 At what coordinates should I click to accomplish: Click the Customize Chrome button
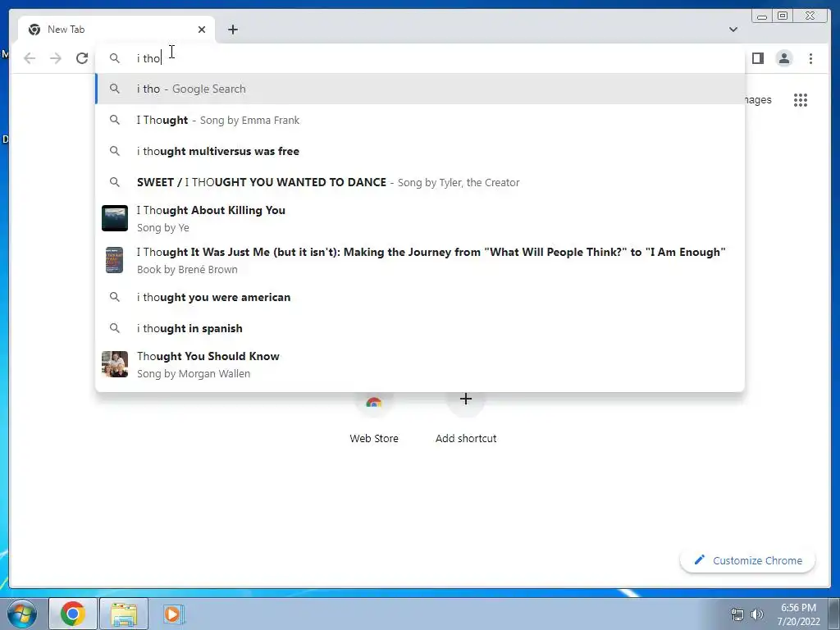(x=748, y=560)
